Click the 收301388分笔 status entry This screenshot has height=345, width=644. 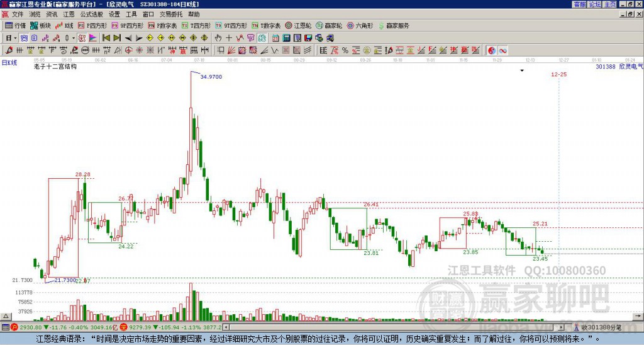[x=601, y=327]
